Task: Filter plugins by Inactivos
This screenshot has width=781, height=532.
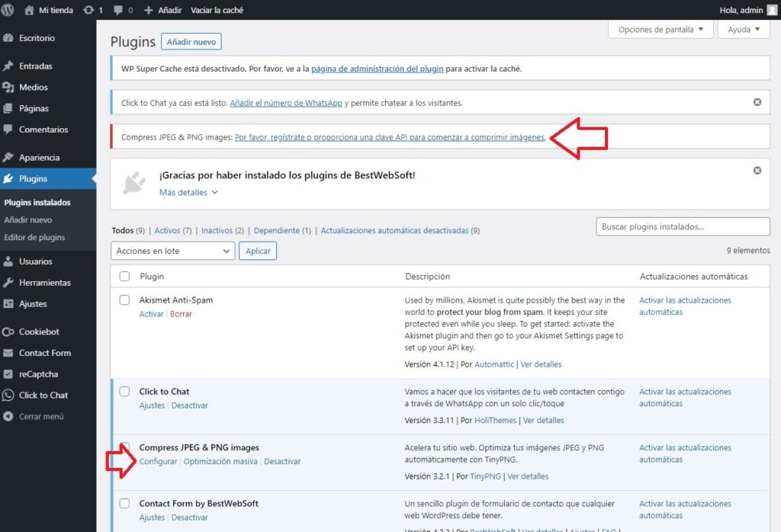Action: point(217,230)
